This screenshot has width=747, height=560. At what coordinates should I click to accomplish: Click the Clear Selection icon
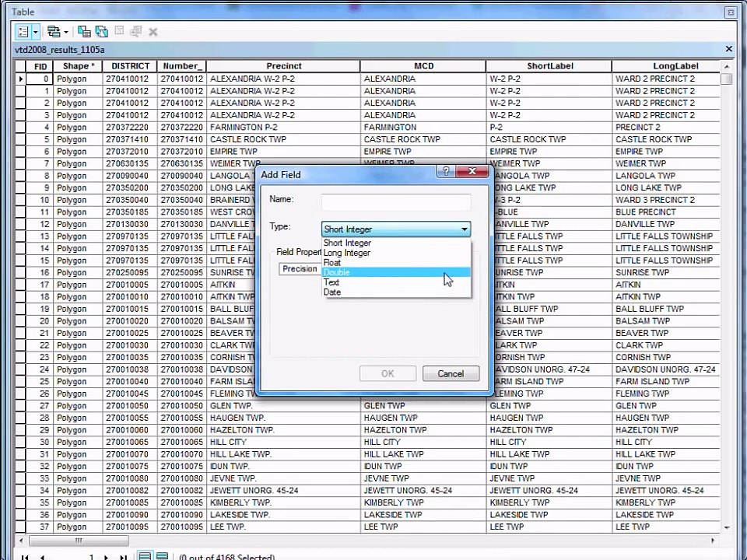119,31
